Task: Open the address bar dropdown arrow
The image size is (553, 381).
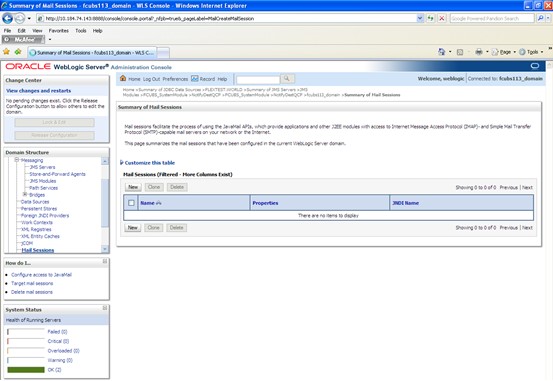Action: [420, 18]
